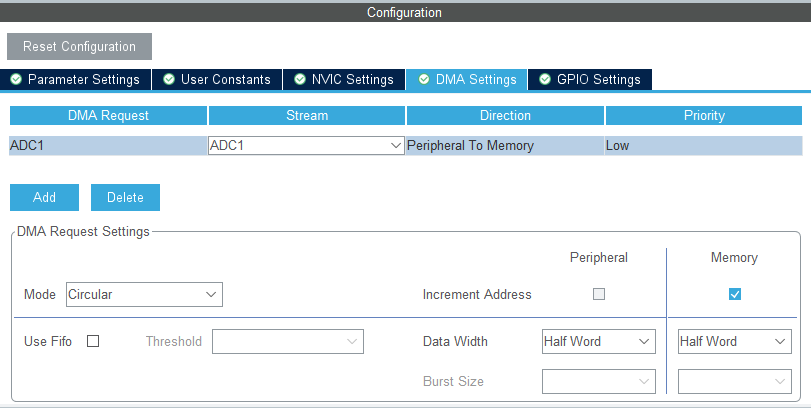
Task: Click the Reset Configuration button
Action: pyautogui.click(x=79, y=47)
